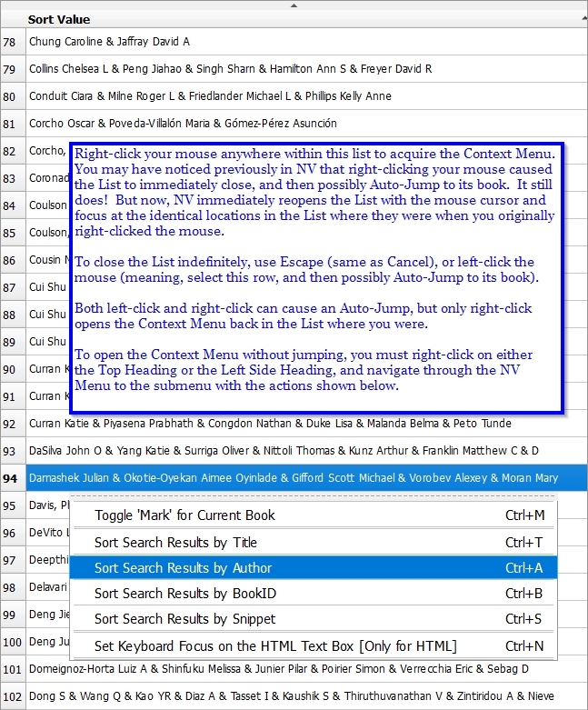588x710 pixels.
Task: Click row number 80 heading
Action: tap(13, 96)
